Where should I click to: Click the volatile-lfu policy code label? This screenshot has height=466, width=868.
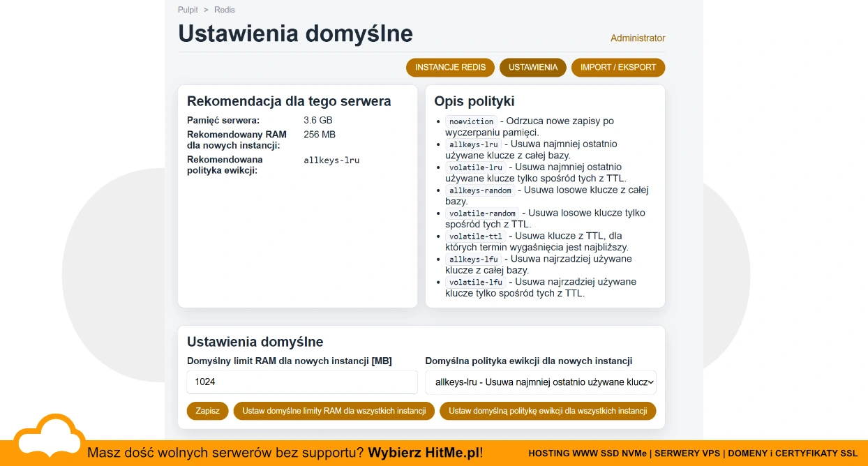click(x=476, y=283)
